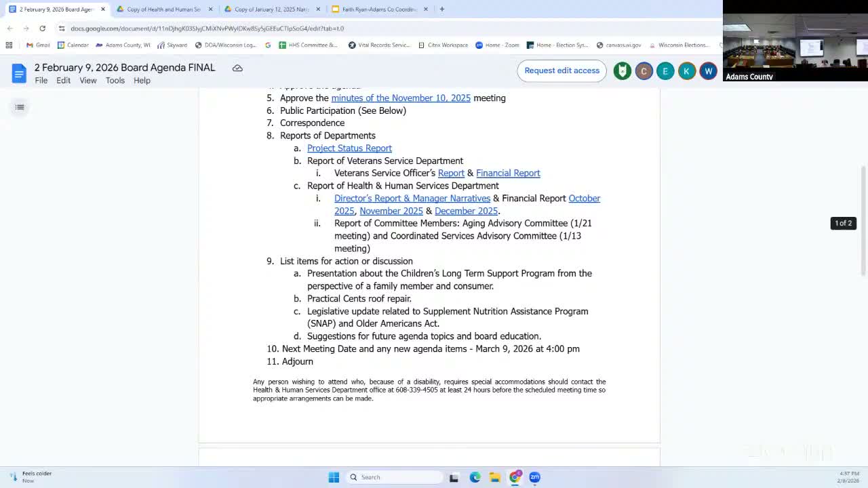Click 'Practical Cents roof repair.' agenda text
Screen dimensions: 868x488
(359, 299)
